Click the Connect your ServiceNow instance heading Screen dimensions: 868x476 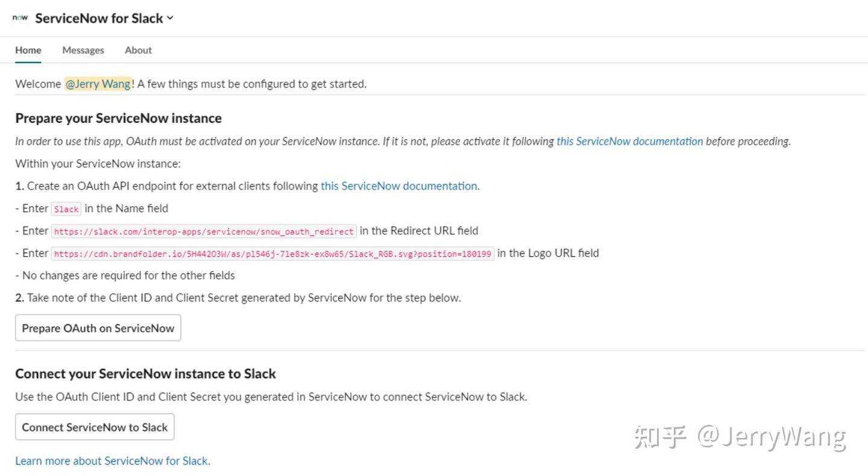(x=145, y=374)
